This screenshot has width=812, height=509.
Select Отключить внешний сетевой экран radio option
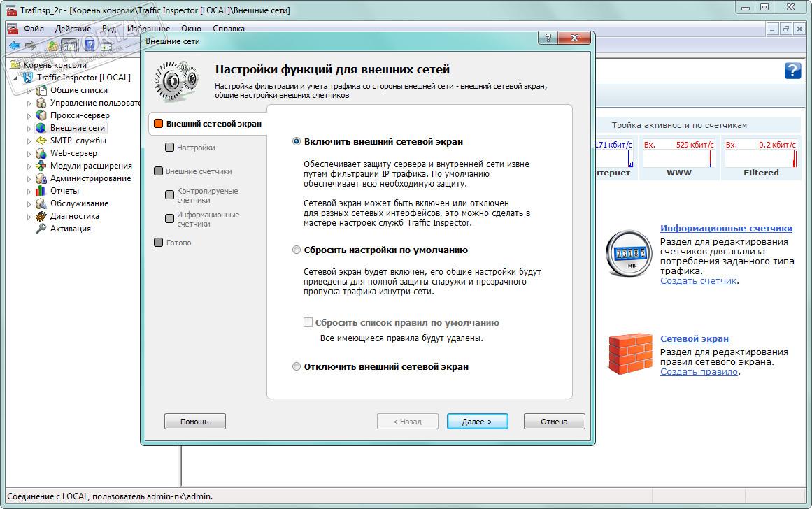pos(297,366)
